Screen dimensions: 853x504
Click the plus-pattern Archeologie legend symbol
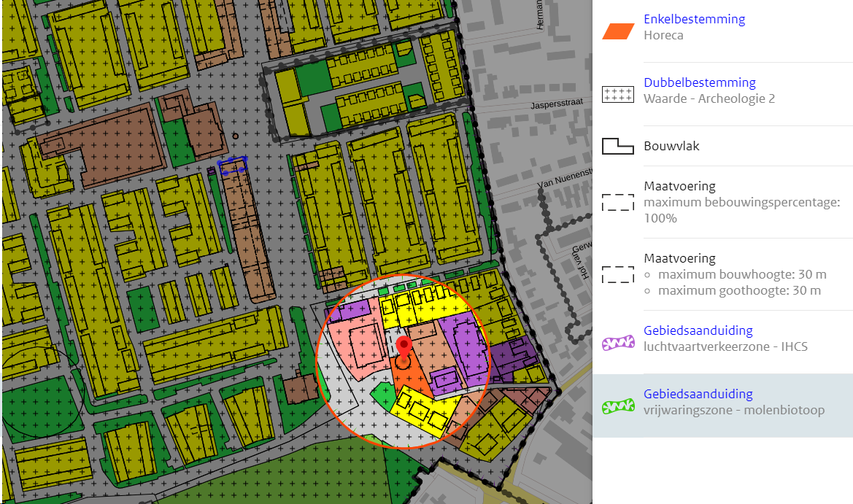click(618, 95)
